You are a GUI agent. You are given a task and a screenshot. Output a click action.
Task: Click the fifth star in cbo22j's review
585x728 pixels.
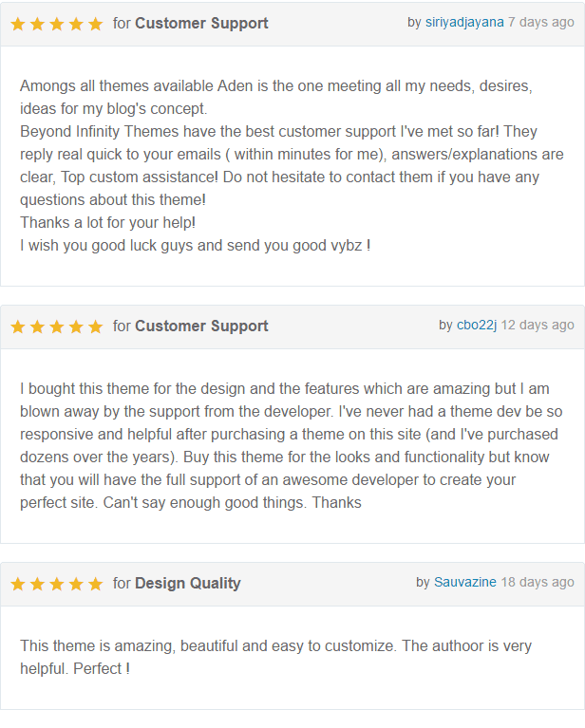(95, 327)
